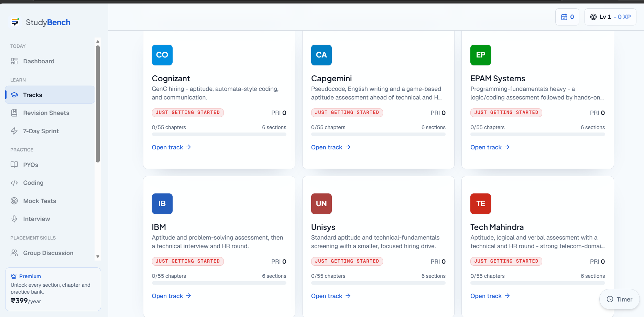Click the arrow next to Cognizant Open track
Image resolution: width=644 pixels, height=317 pixels.
188,147
